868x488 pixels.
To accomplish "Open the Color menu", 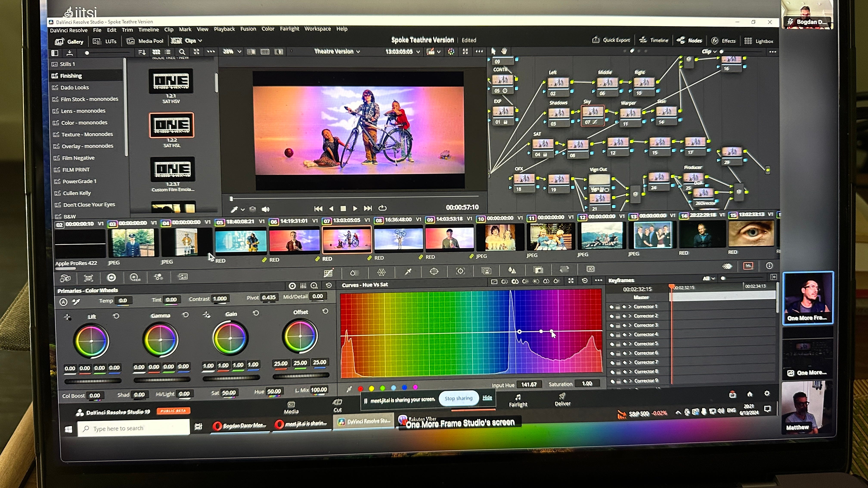I will [x=268, y=29].
